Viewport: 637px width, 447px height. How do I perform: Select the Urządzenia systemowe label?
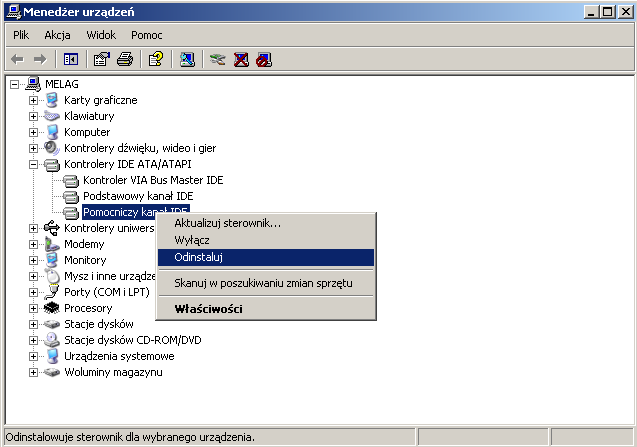pos(119,356)
